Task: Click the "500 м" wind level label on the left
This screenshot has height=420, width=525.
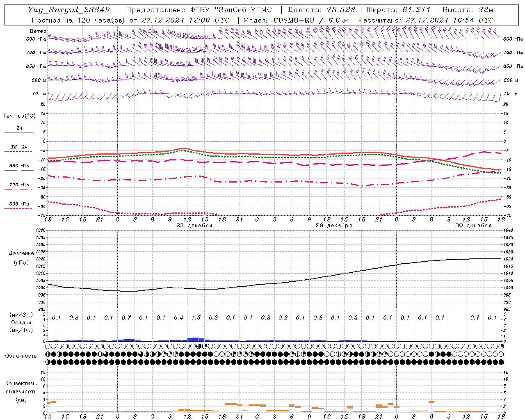Action: pyautogui.click(x=39, y=80)
